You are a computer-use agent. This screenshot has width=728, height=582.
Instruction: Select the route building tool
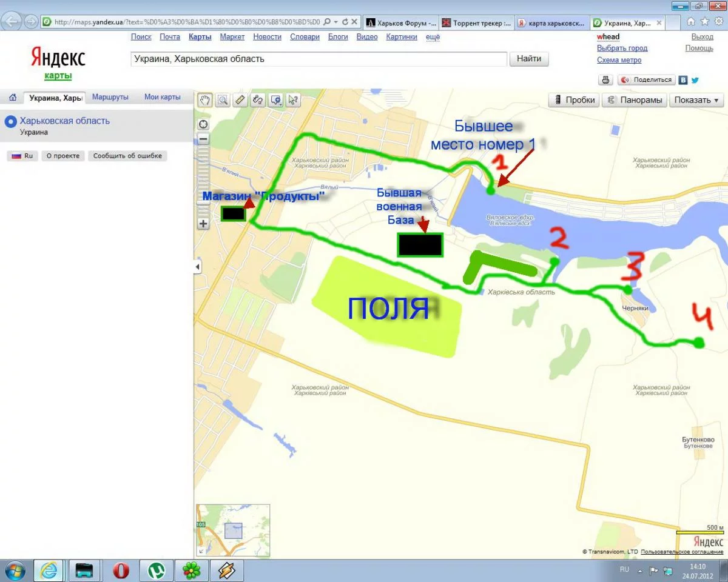tap(258, 100)
